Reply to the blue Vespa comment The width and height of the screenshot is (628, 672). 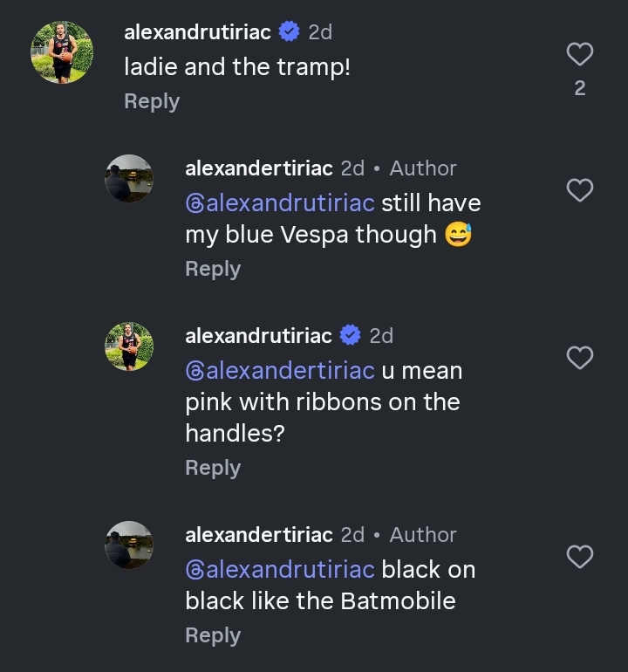213,269
